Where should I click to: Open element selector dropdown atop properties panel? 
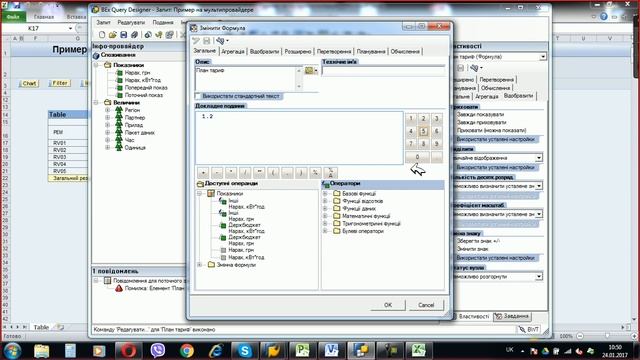point(542,57)
